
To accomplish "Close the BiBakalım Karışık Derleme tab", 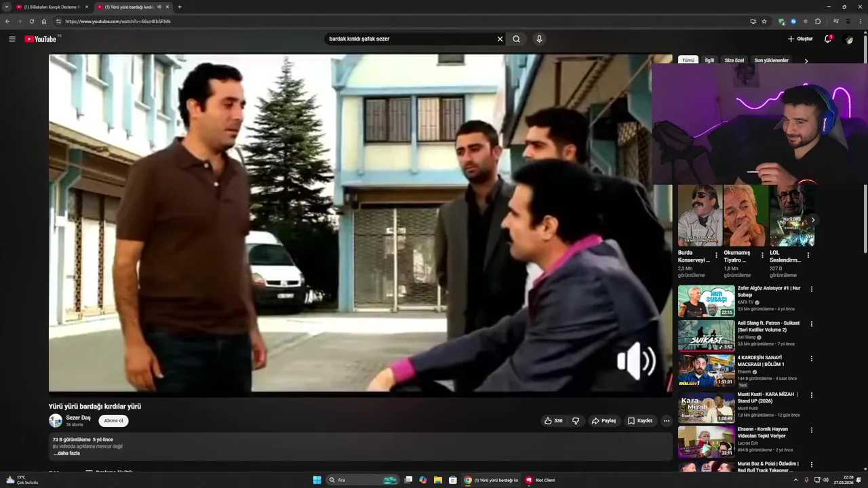I will 86,7.
